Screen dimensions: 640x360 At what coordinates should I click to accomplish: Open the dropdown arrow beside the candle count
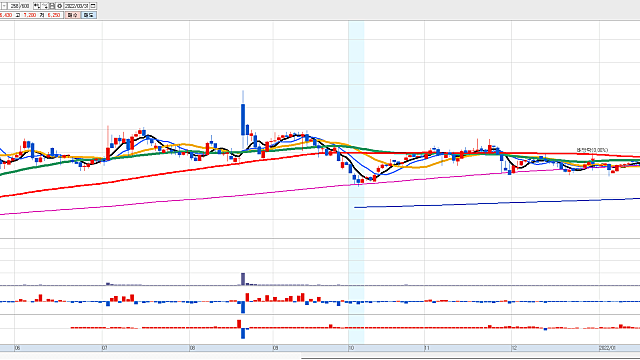tap(4, 6)
